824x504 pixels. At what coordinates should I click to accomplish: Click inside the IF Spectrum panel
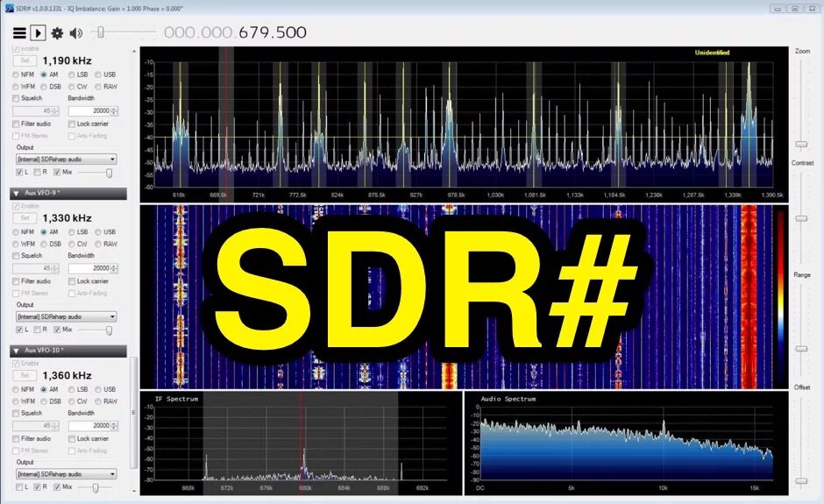(x=302, y=443)
